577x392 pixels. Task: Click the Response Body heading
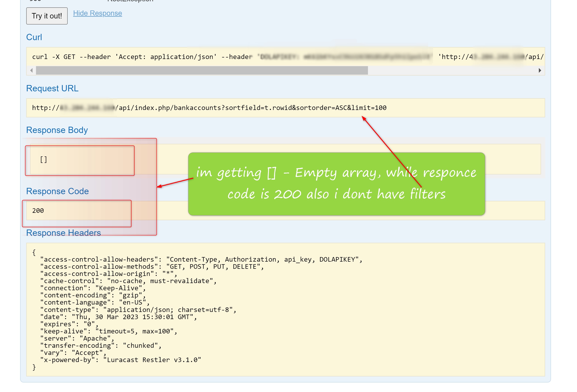(x=57, y=130)
